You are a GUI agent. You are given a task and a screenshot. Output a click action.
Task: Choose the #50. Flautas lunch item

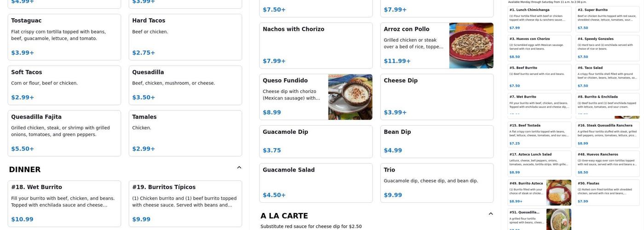(x=608, y=192)
